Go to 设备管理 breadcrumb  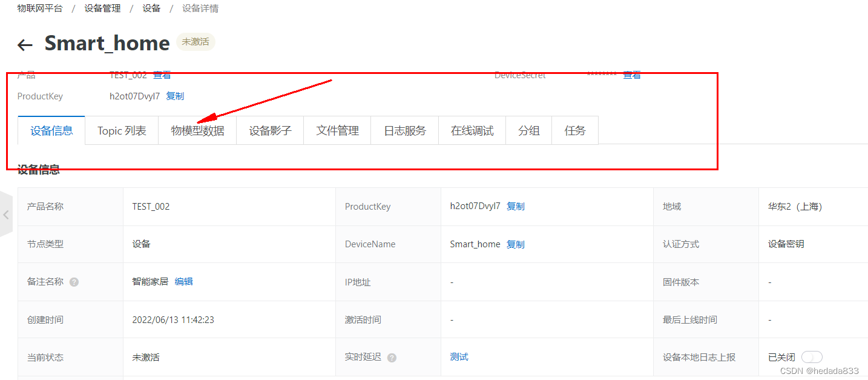tap(102, 8)
